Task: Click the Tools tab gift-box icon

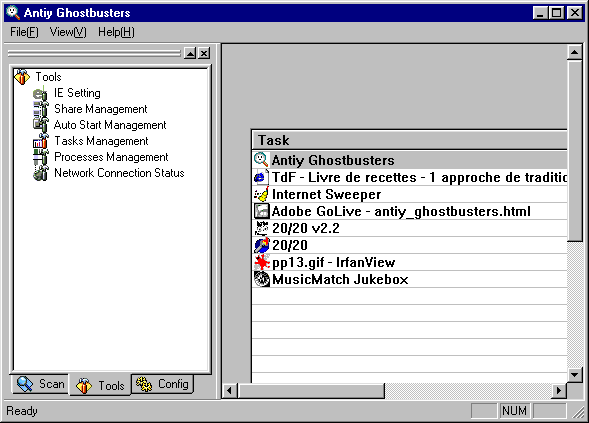Action: [x=84, y=386]
